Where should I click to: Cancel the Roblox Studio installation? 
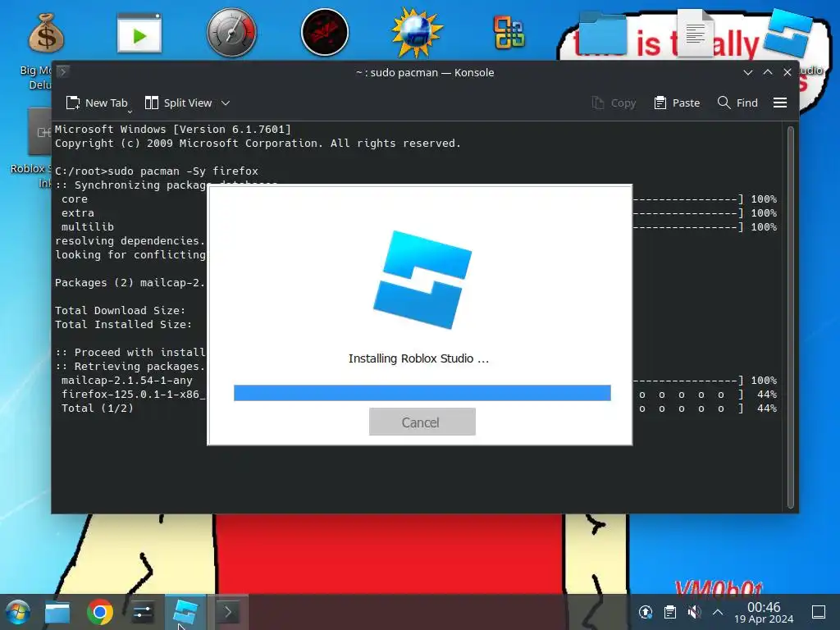[x=422, y=422]
